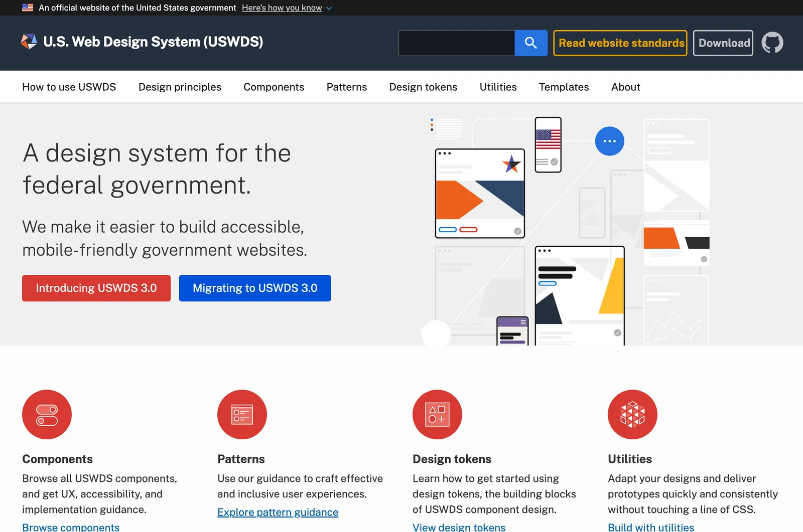Click 'Migrating to USWDS 3.0' button

point(255,288)
